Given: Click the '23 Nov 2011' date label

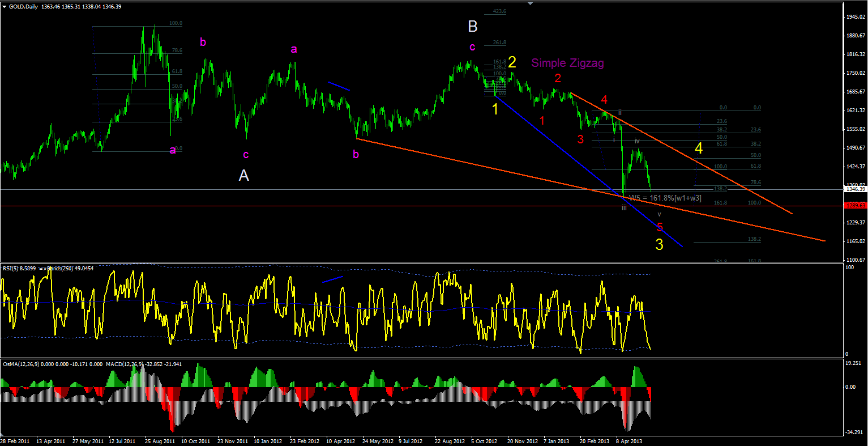Looking at the screenshot, I should [233, 441].
